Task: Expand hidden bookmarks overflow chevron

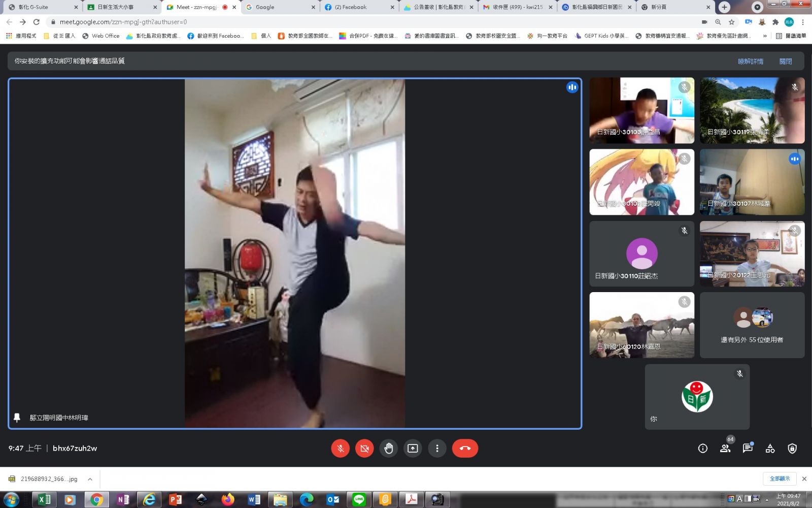Action: pyautogui.click(x=765, y=36)
